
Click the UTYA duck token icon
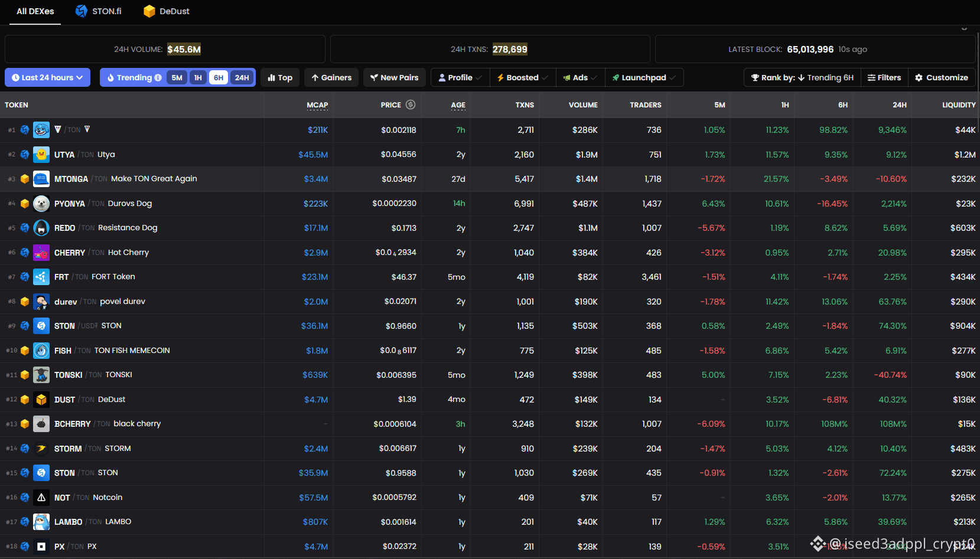(x=41, y=155)
